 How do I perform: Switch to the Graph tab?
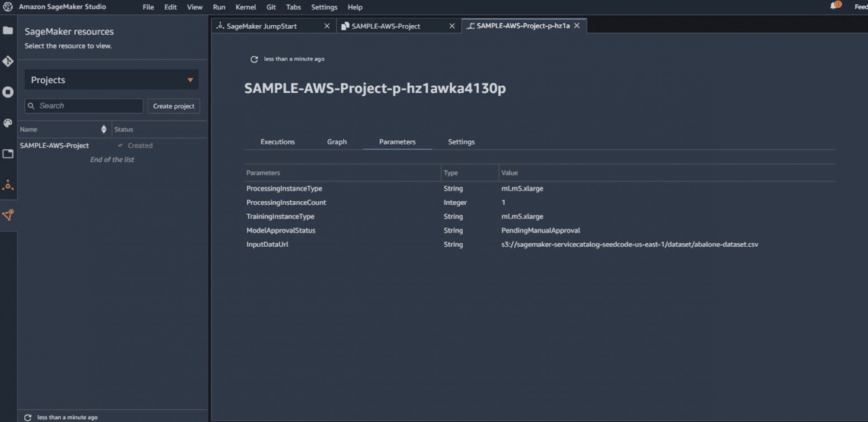[337, 142]
